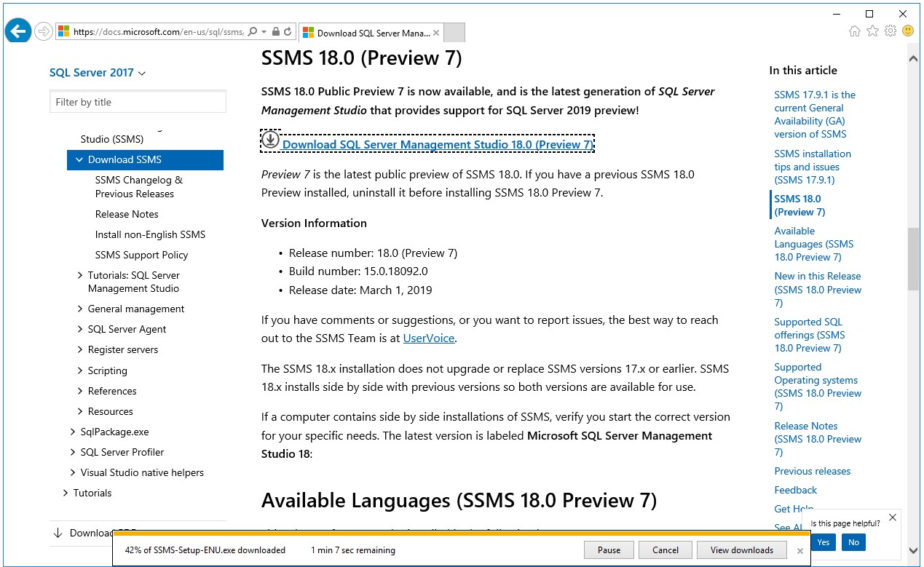Screen dimensions: 924x567
Task: Collapse the Download SSMS tree section
Action: point(80,159)
